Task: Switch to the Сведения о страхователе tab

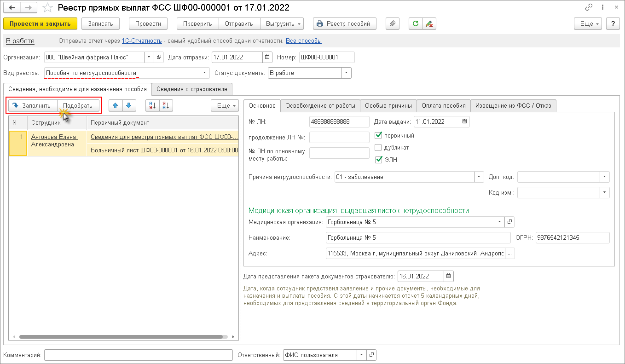Action: coord(192,89)
